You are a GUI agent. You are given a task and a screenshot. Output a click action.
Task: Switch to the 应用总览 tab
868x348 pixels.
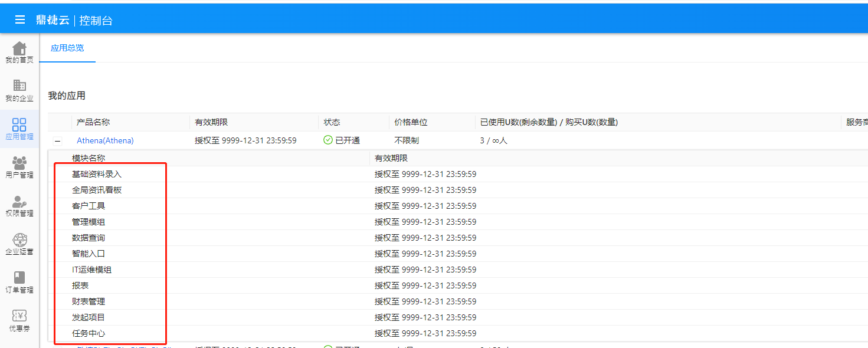67,48
